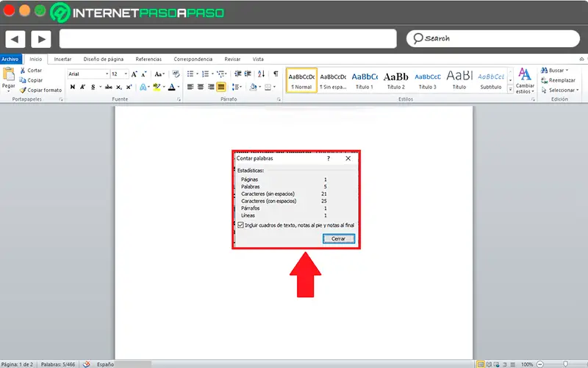
Task: Open text effects glowing A icon
Action: click(x=143, y=87)
